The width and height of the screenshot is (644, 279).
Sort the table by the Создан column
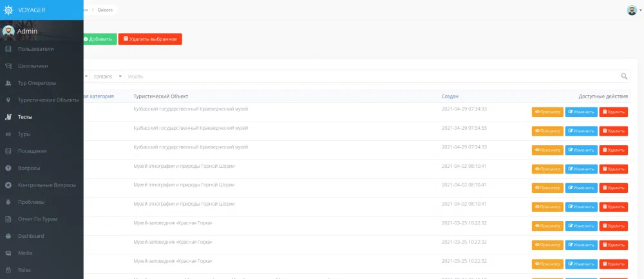click(x=450, y=96)
